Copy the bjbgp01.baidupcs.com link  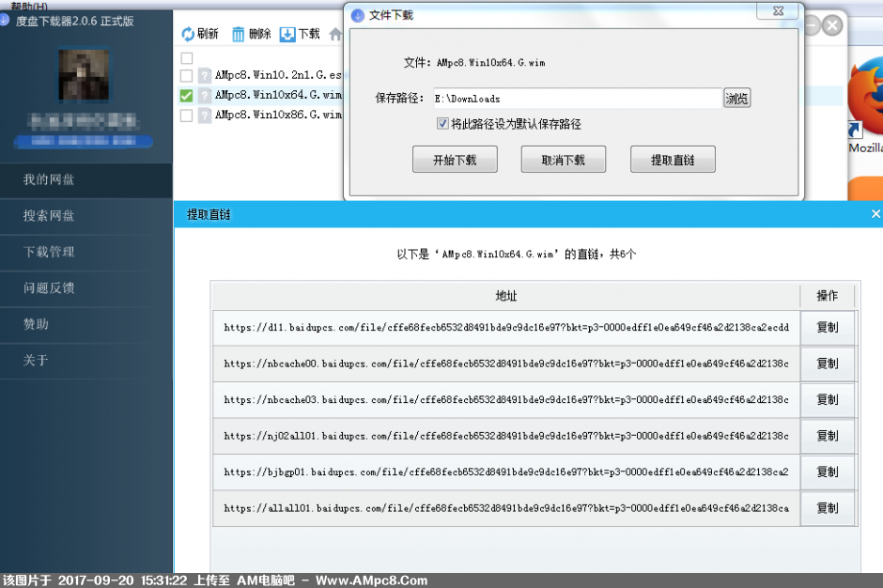[x=828, y=472]
